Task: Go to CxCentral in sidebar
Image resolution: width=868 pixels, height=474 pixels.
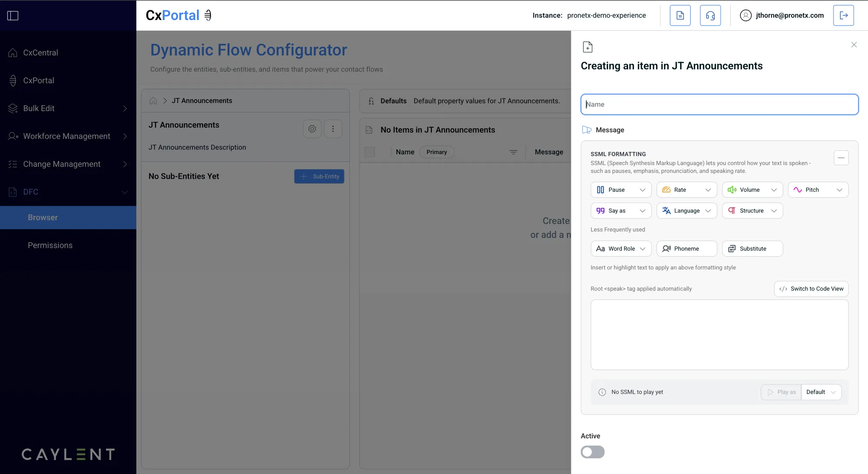Action: pos(68,53)
